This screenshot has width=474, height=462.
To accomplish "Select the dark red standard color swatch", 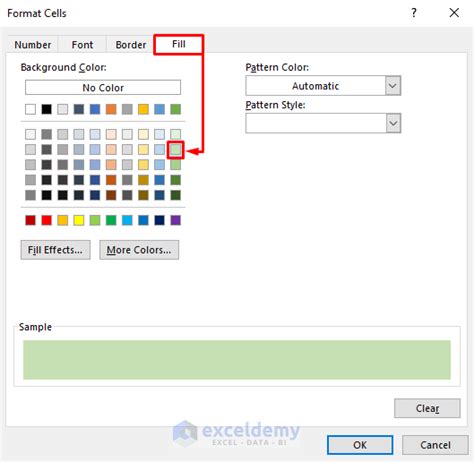I will pos(30,220).
